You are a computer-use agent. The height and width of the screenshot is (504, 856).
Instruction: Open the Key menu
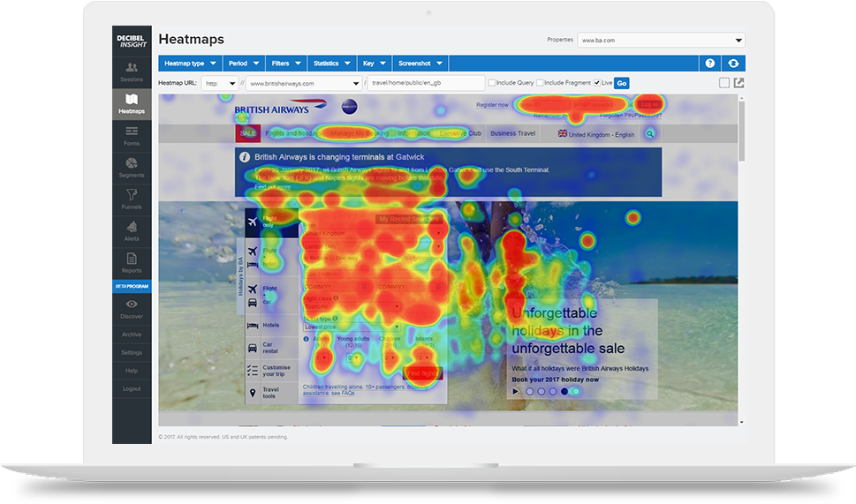click(x=375, y=64)
